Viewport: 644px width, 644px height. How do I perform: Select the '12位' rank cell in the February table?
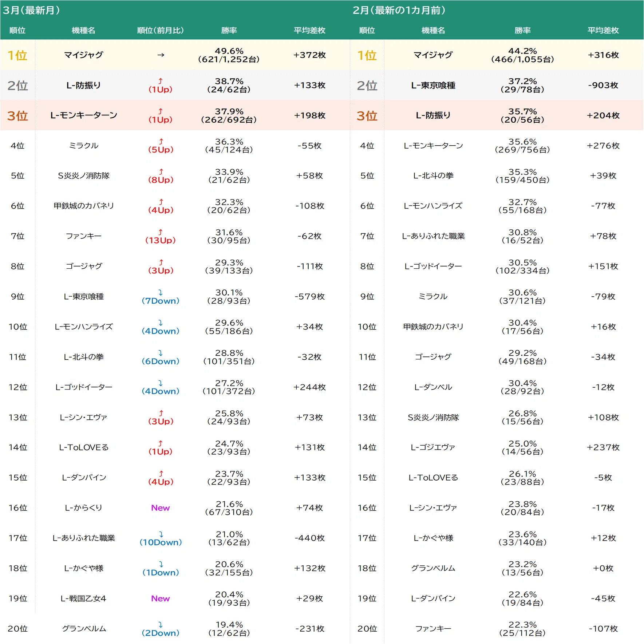coord(367,387)
